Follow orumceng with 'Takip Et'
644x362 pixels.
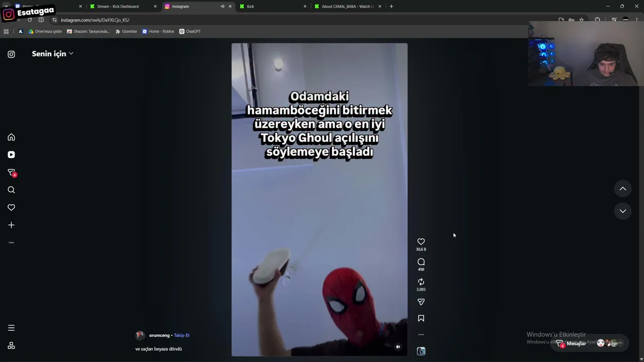point(182,335)
